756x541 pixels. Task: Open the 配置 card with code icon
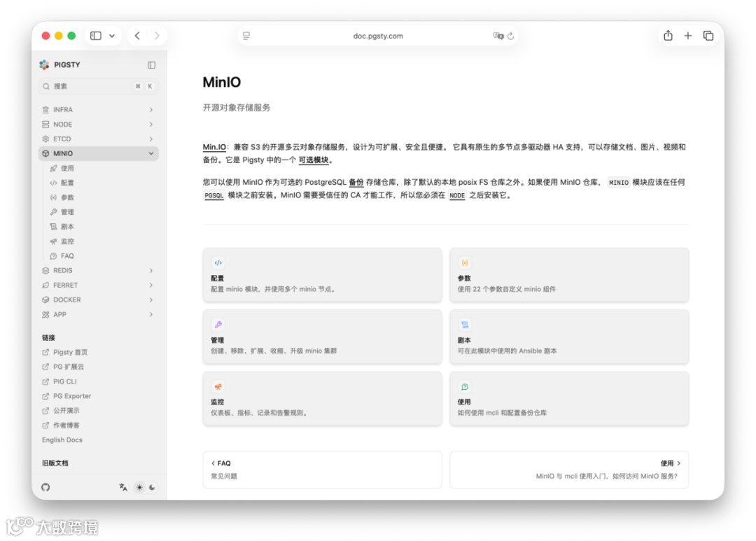pyautogui.click(x=322, y=275)
